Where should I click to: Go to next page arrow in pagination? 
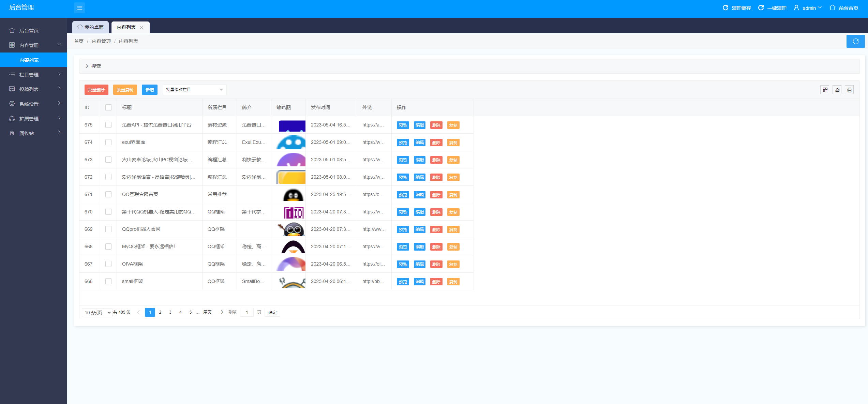[x=222, y=312]
